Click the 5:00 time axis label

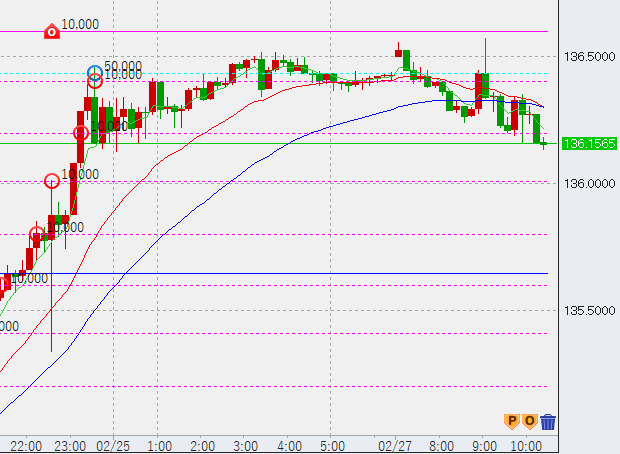[x=332, y=445]
